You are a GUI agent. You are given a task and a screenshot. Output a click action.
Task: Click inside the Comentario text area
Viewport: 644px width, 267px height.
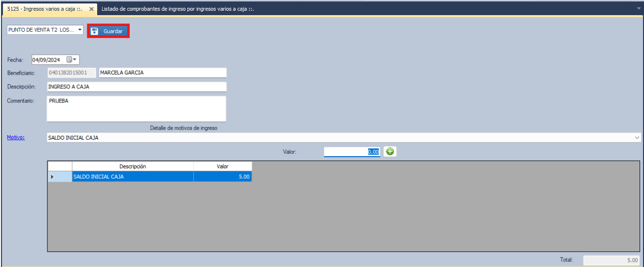[137, 109]
